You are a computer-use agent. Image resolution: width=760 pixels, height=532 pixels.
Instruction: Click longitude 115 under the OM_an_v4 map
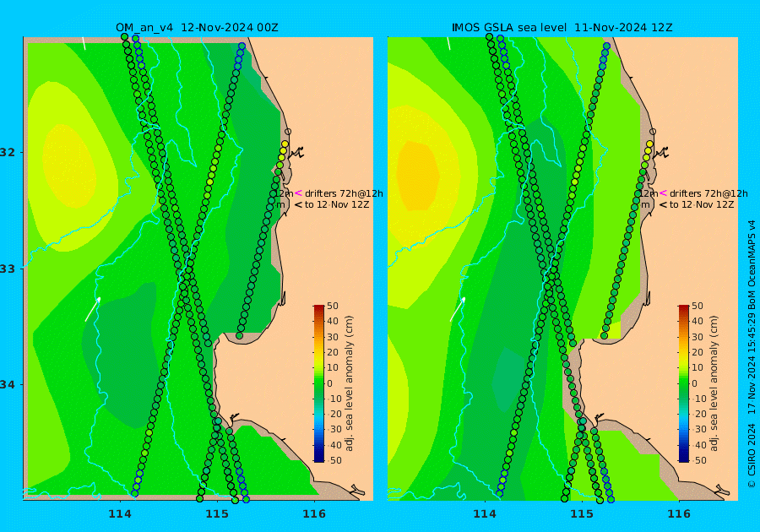point(217,514)
